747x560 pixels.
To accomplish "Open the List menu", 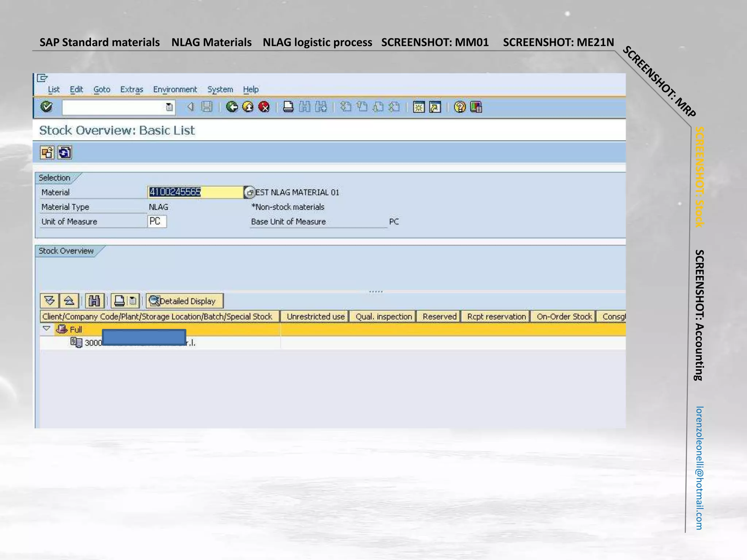I will click(54, 90).
